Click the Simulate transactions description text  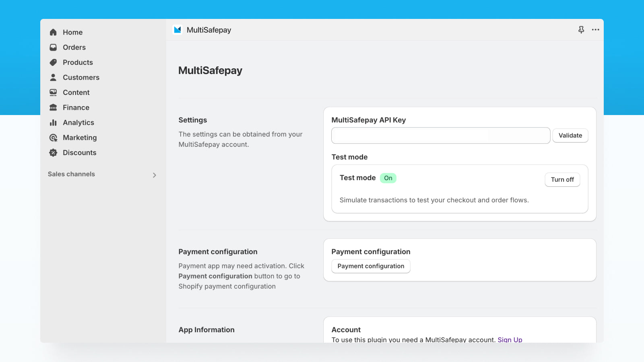[x=434, y=200]
